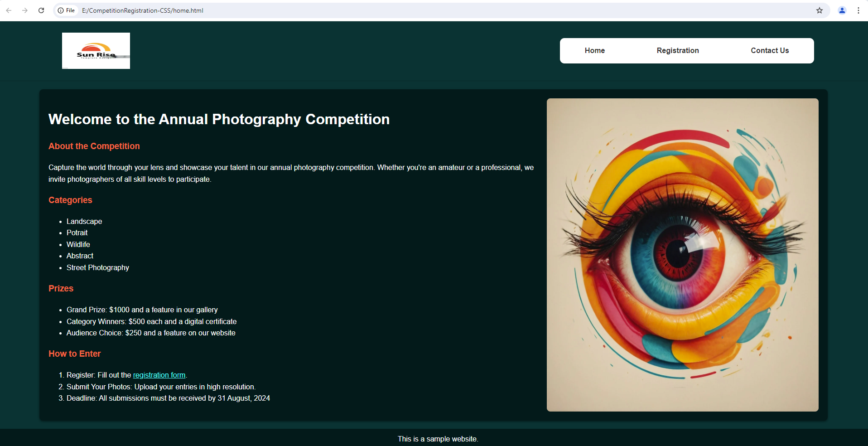Click the browser back navigation arrow
The image size is (868, 446).
9,10
